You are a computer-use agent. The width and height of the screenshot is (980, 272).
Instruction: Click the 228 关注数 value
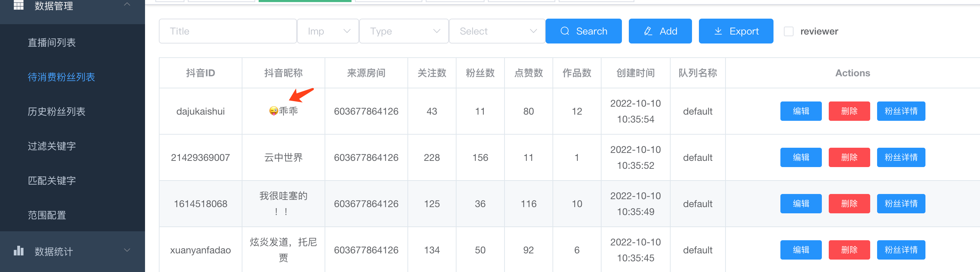[432, 157]
